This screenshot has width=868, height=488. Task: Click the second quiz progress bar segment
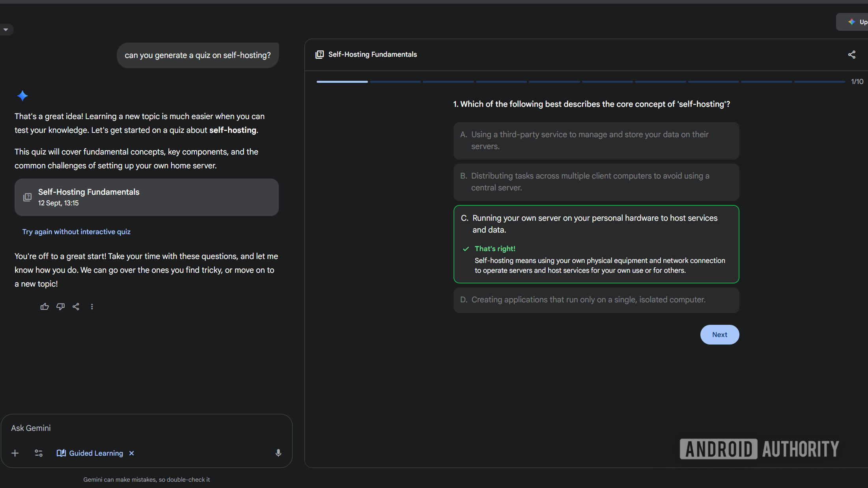click(395, 82)
